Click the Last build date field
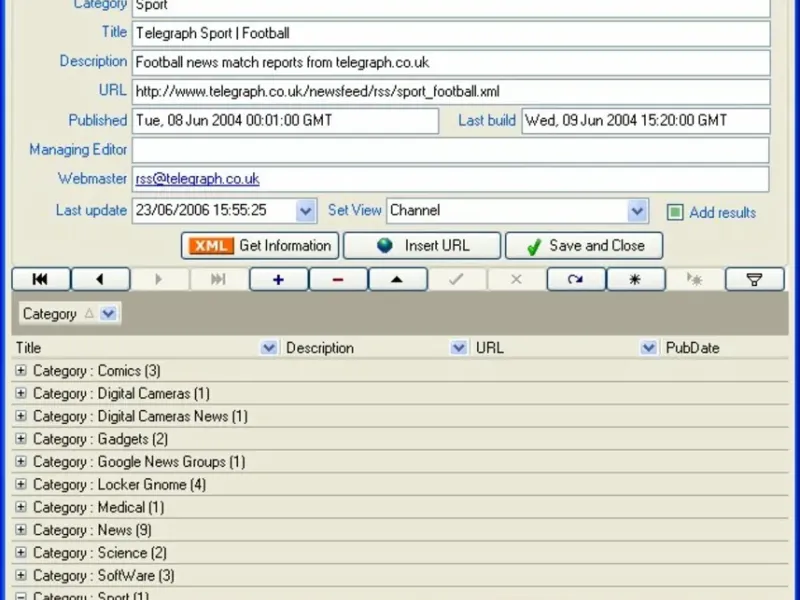 click(x=645, y=121)
